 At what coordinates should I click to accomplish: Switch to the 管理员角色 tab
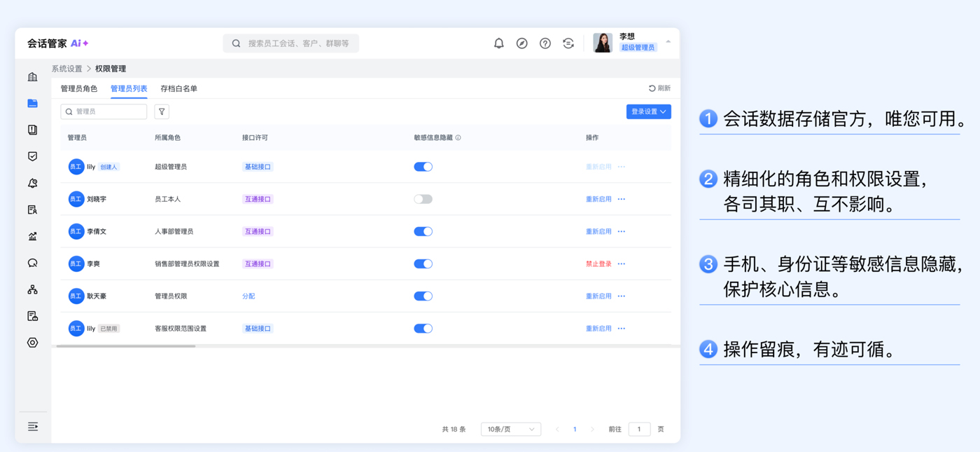coord(79,89)
